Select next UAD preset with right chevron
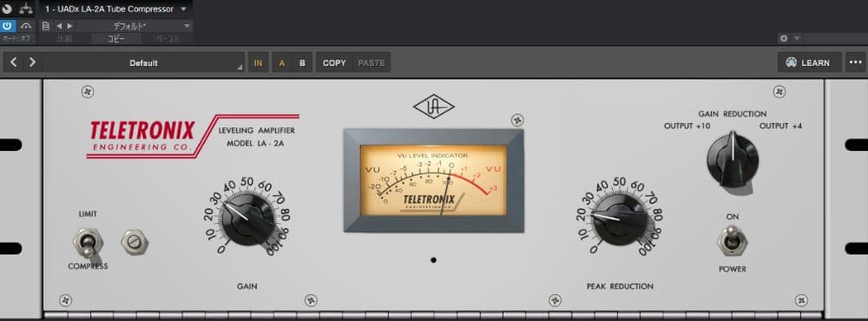The width and height of the screenshot is (868, 321). 33,62
